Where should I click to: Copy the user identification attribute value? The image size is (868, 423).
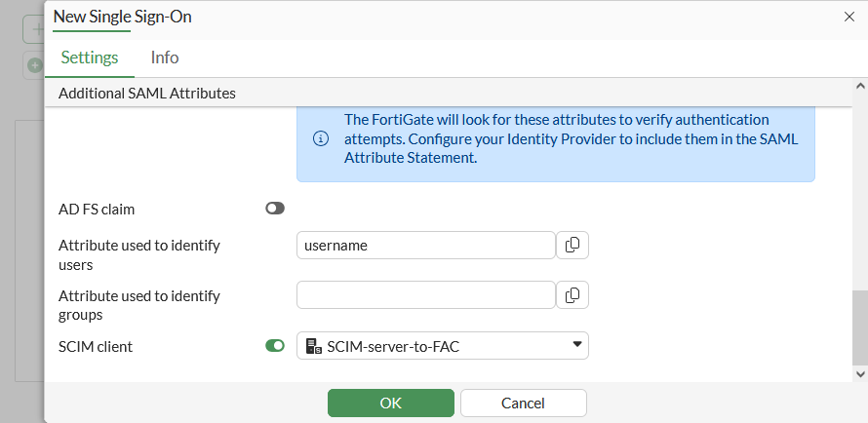572,245
